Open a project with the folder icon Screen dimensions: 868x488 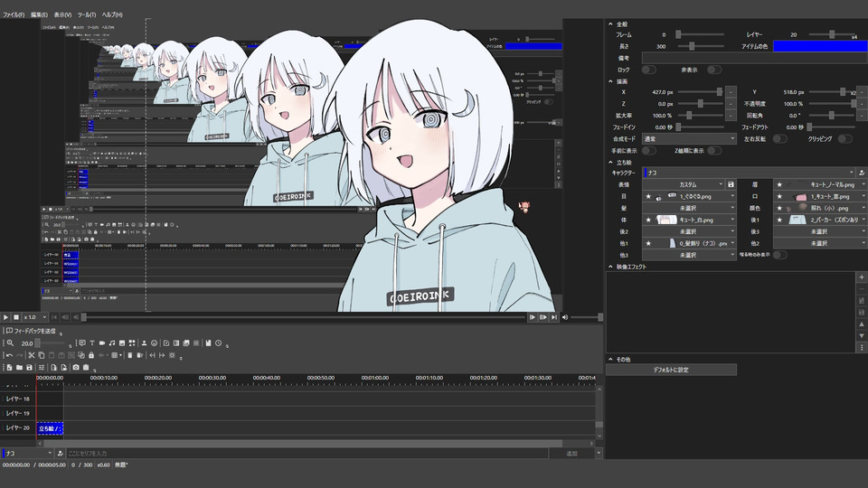pyautogui.click(x=19, y=368)
